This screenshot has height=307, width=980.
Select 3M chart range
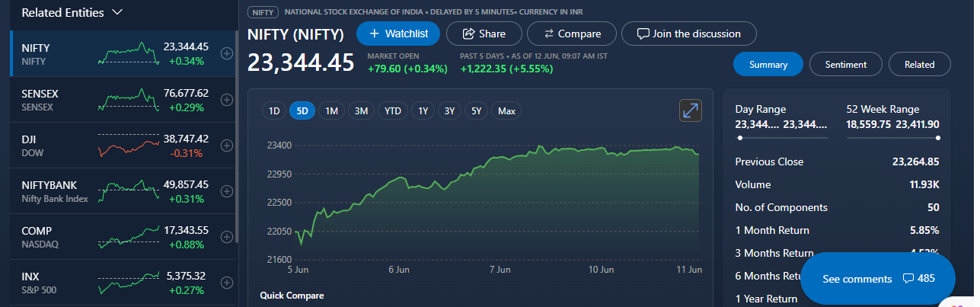click(x=361, y=111)
